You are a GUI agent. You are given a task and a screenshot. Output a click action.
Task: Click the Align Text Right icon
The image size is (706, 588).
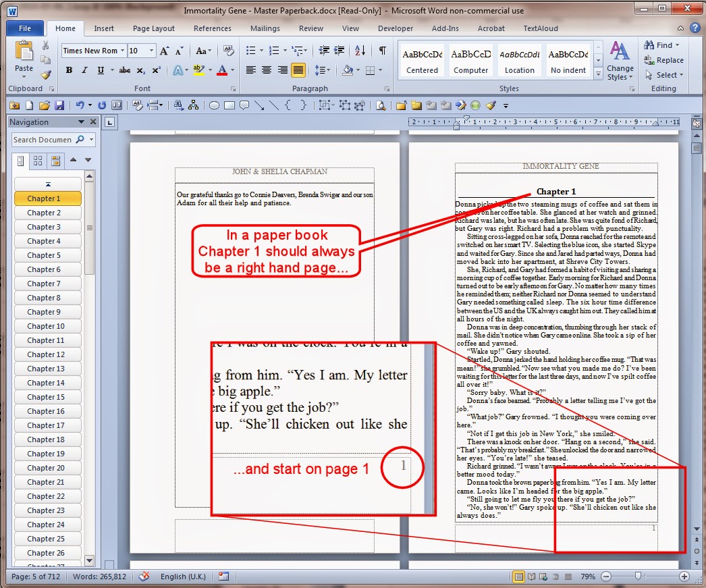282,70
